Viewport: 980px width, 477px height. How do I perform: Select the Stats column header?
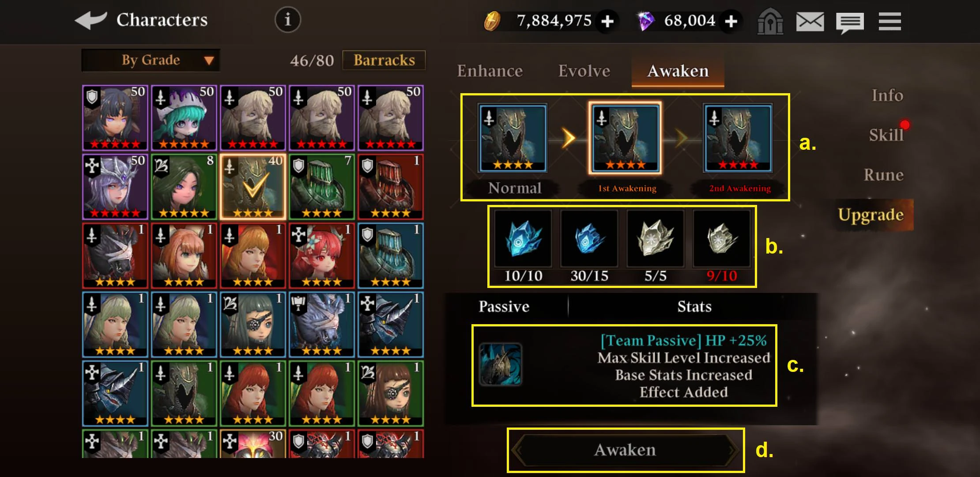pyautogui.click(x=694, y=307)
